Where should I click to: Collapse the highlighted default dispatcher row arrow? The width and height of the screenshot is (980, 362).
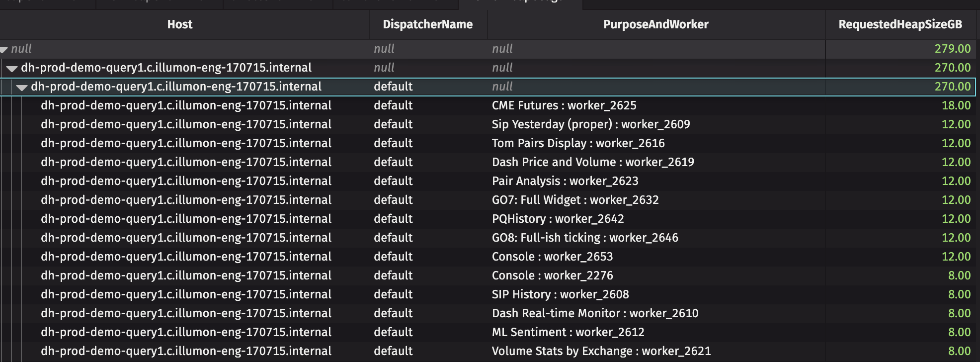click(x=21, y=88)
